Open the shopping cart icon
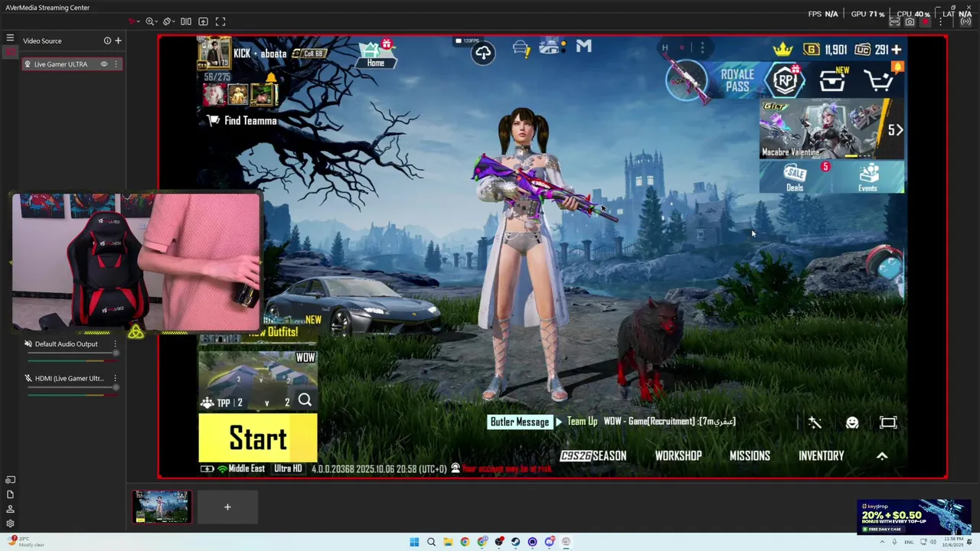Screen dimensions: 980x551 point(880,79)
